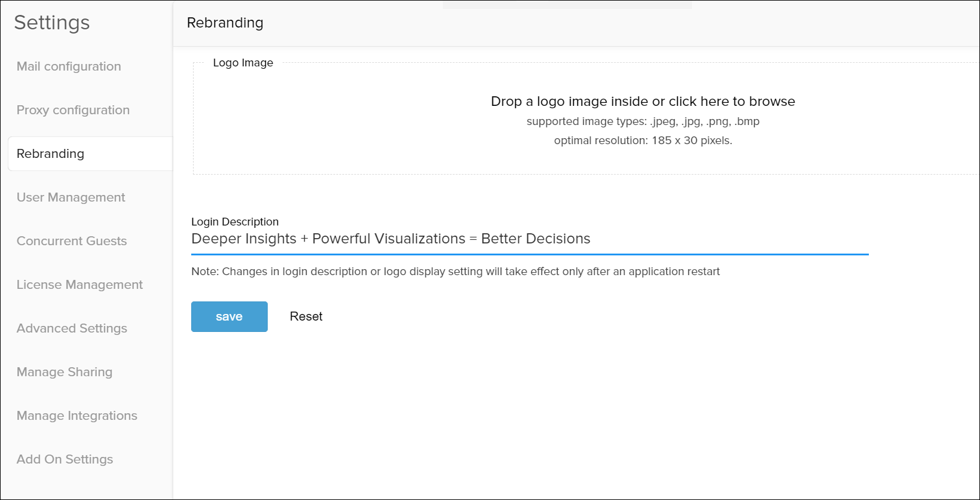Click the Logo Image section label
Image resolution: width=980 pixels, height=500 pixels.
click(x=243, y=63)
